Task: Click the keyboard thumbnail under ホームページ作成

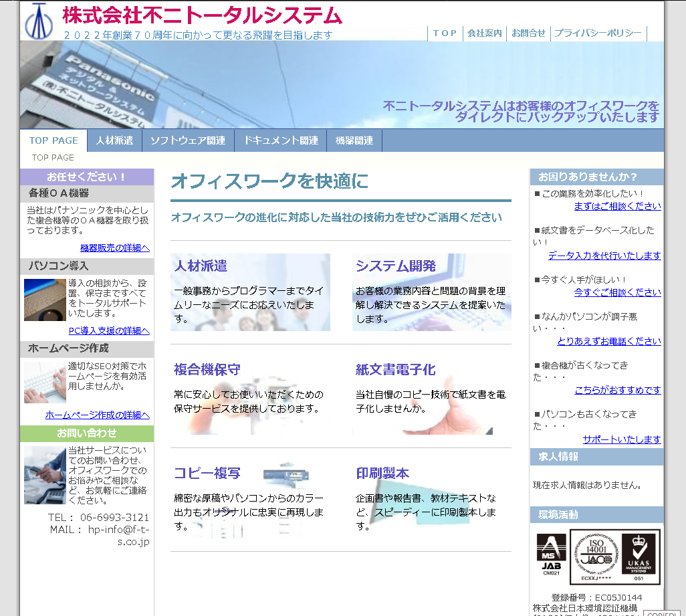Action: click(45, 382)
